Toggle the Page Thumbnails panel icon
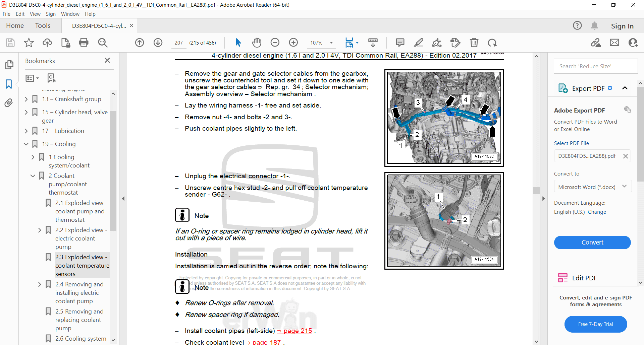The image size is (644, 345). [9, 65]
